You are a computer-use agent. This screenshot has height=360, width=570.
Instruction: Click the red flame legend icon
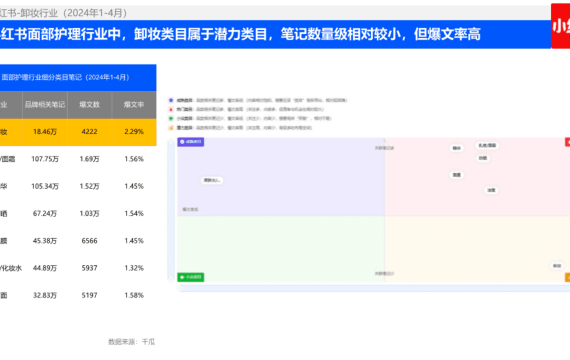point(171,109)
